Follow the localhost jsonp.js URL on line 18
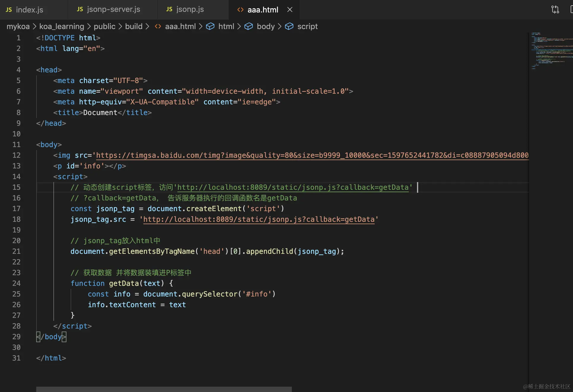Image resolution: width=573 pixels, height=392 pixels. 259,219
